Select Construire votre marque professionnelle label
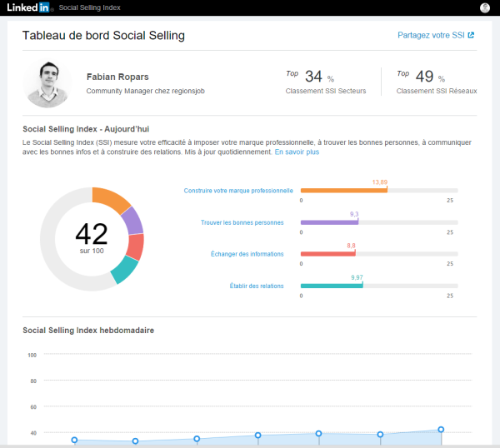 click(238, 191)
